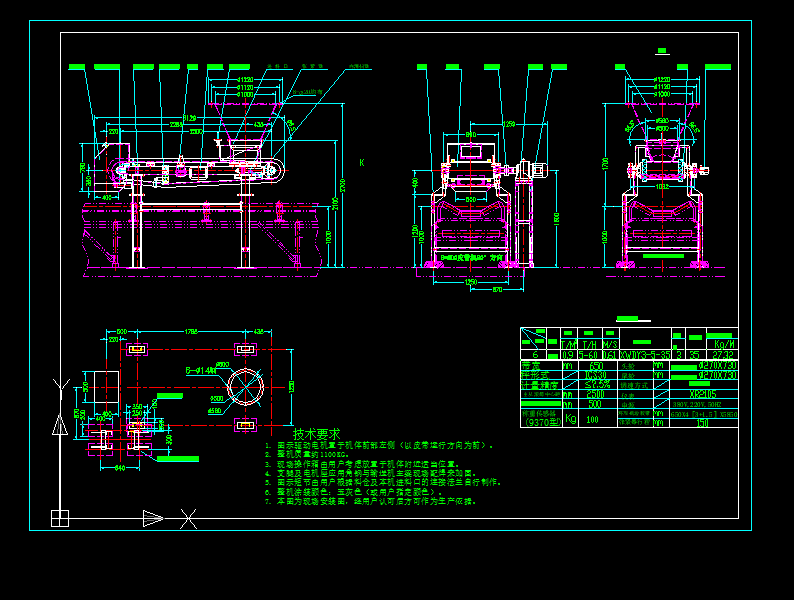Viewport: 794px width, 600px height.
Task: Click the 640 dimension below the plan view
Action: pyautogui.click(x=120, y=468)
